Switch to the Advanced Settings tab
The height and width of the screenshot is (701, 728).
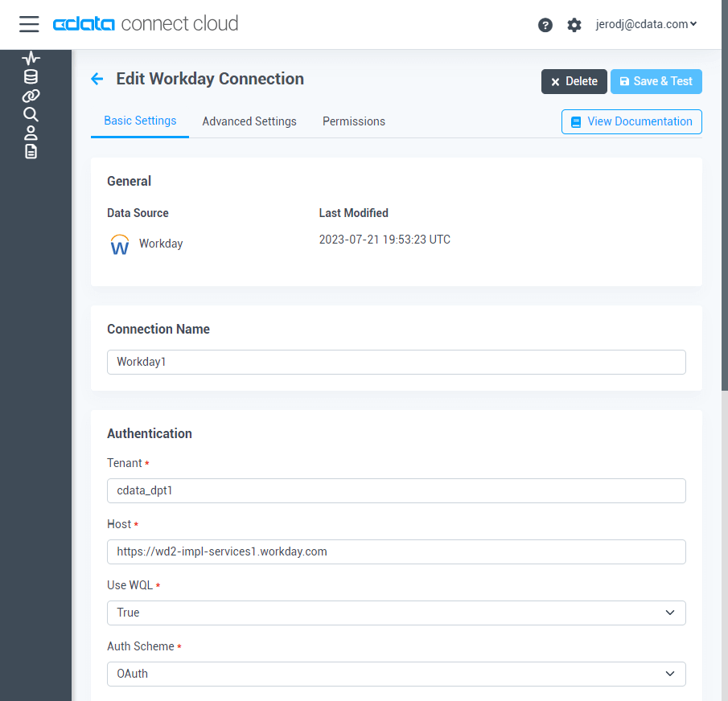pyautogui.click(x=249, y=121)
